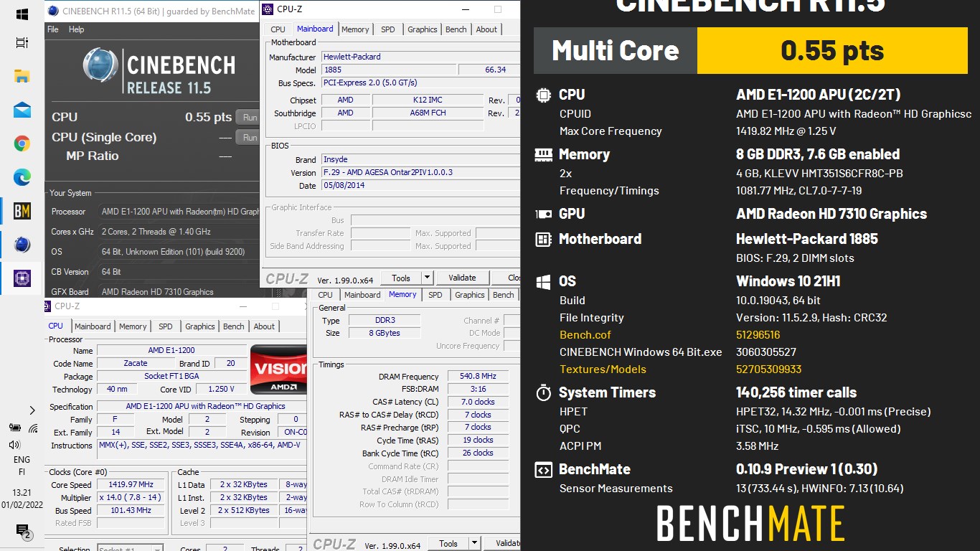Open About tab in CPU-Z Mainboard window

click(486, 29)
